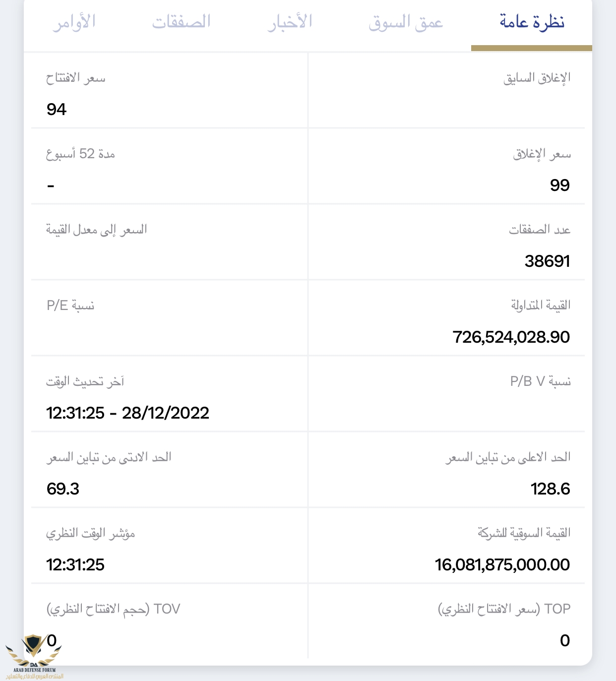This screenshot has height=681, width=616.
Task: Click the TOP theoretical opening price label
Action: [504, 609]
